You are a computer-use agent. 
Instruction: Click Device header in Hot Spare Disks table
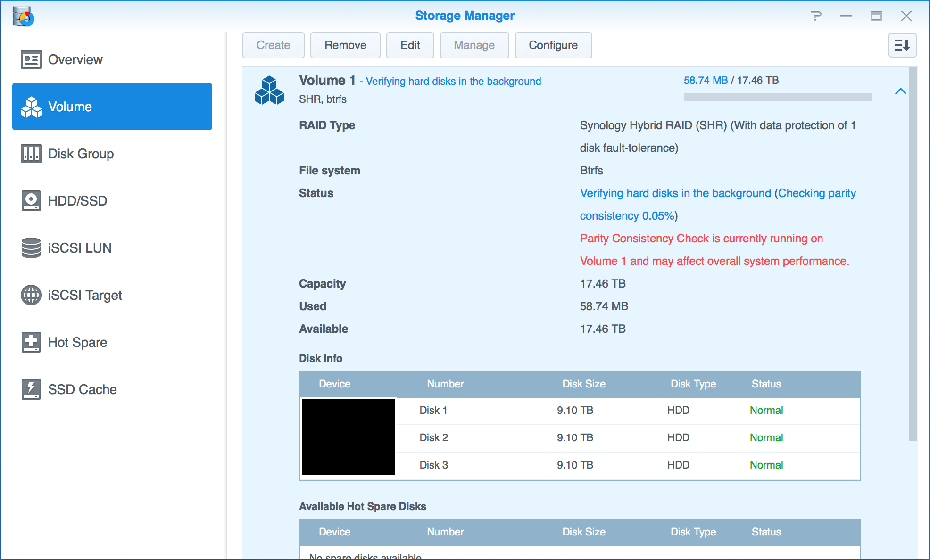pyautogui.click(x=334, y=532)
